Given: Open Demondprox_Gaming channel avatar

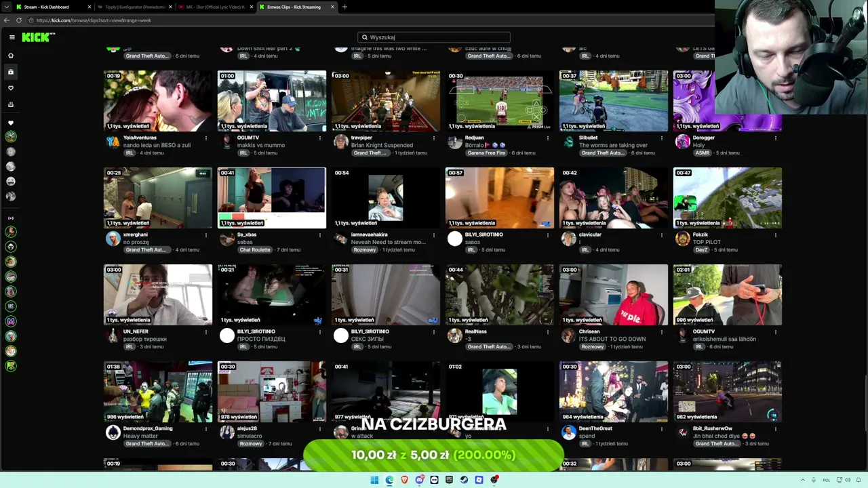Looking at the screenshot, I should [x=113, y=432].
